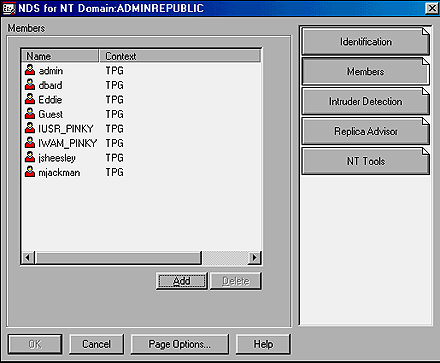Click the Add button
The height and width of the screenshot is (363, 440).
pyautogui.click(x=182, y=281)
